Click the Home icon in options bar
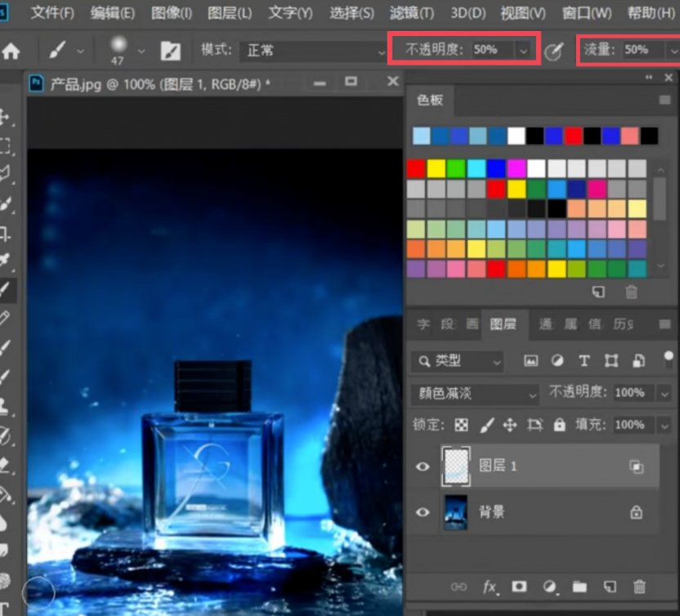 pos(11,51)
